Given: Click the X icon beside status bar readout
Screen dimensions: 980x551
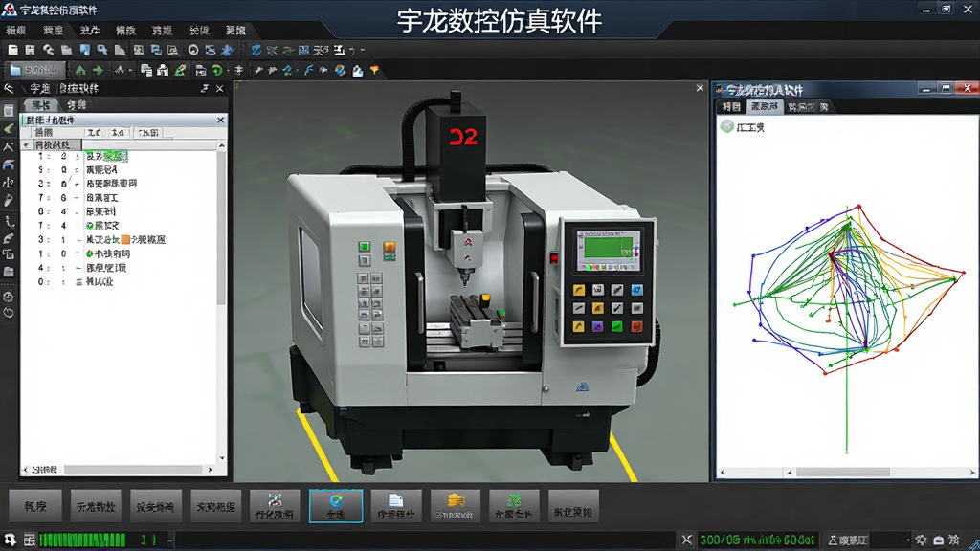Looking at the screenshot, I should [x=687, y=540].
